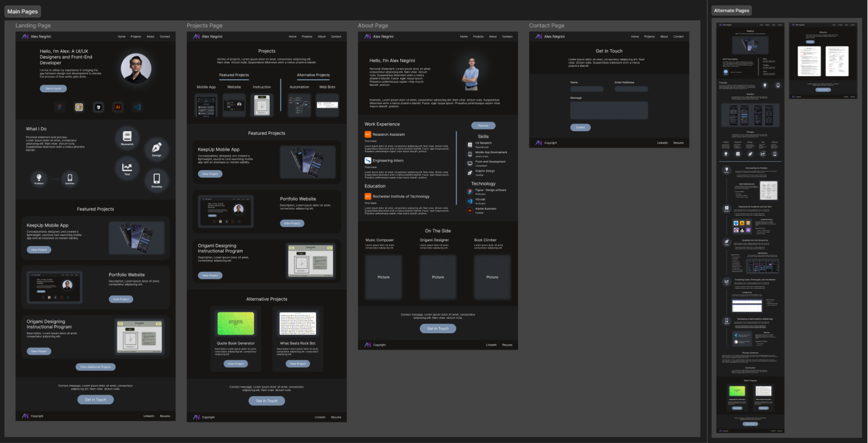Click the Solution phone icon
868x443 pixels.
pos(70,178)
